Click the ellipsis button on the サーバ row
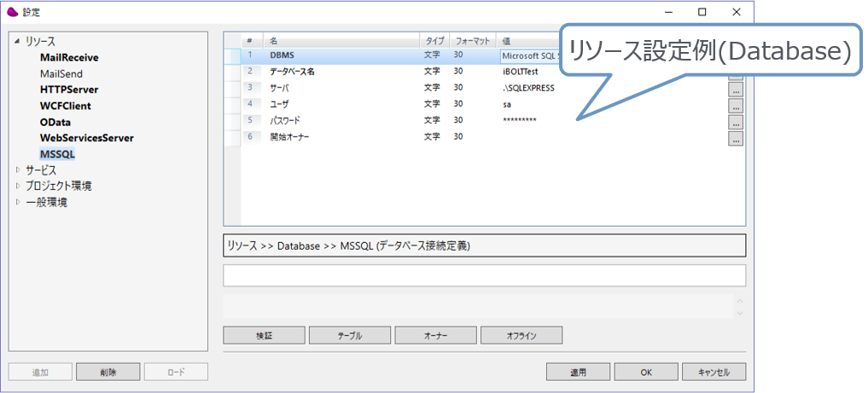Image resolution: width=868 pixels, height=393 pixels. 736,89
